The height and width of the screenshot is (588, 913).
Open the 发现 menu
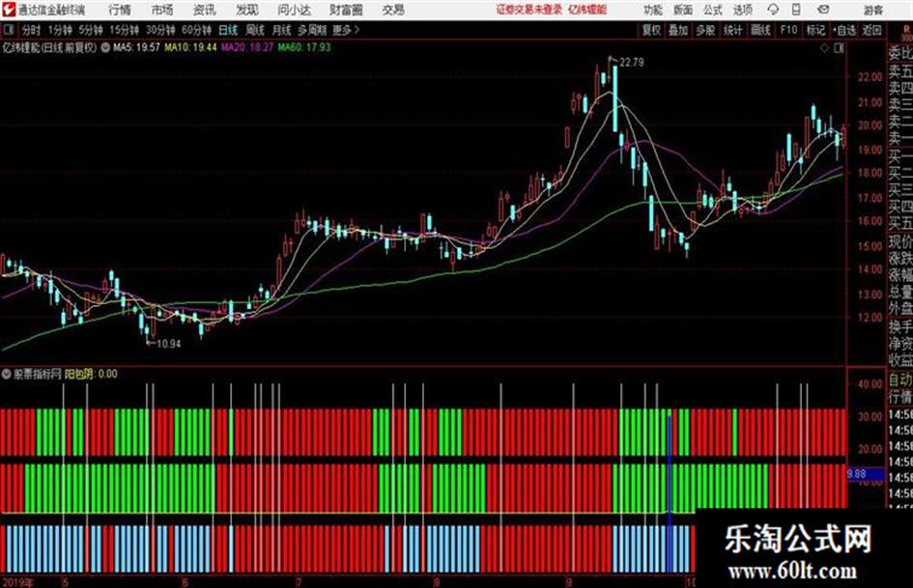[247, 10]
